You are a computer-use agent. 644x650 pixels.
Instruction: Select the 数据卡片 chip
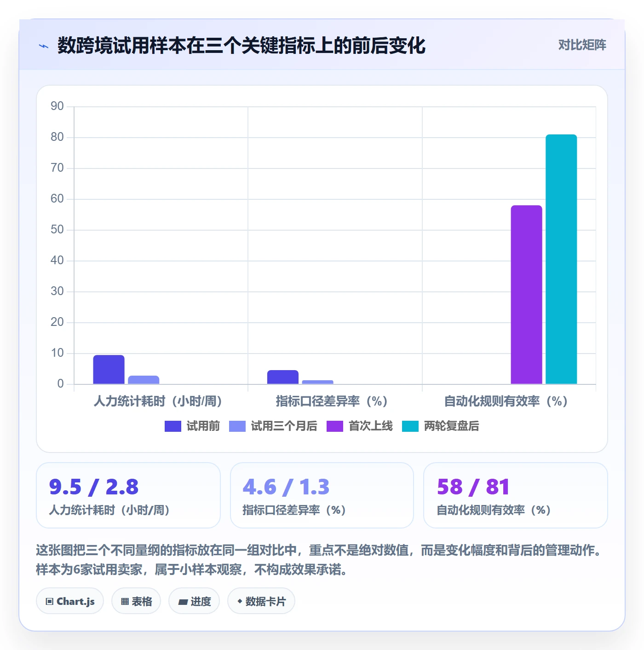[x=261, y=601]
